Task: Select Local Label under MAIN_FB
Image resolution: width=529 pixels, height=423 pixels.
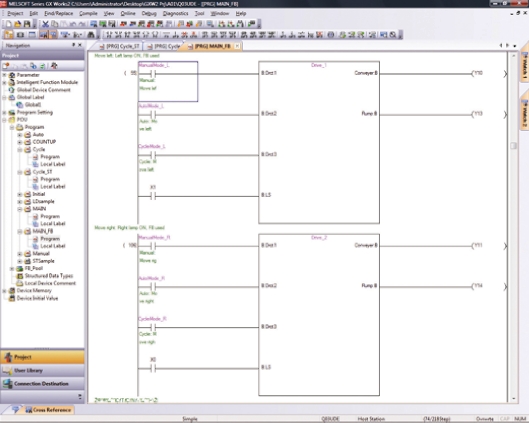Action: 53,246
